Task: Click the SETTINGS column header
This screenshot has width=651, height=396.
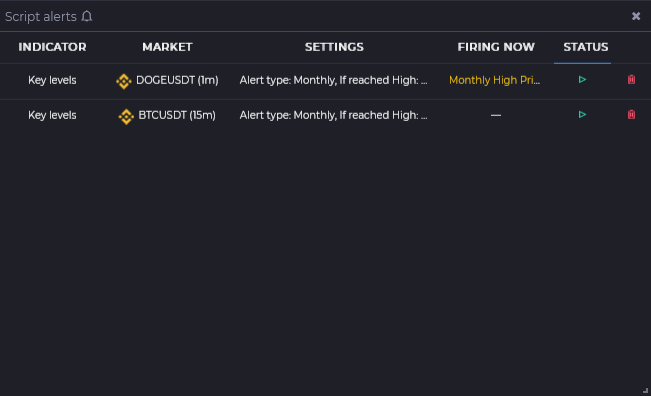Action: pos(334,47)
